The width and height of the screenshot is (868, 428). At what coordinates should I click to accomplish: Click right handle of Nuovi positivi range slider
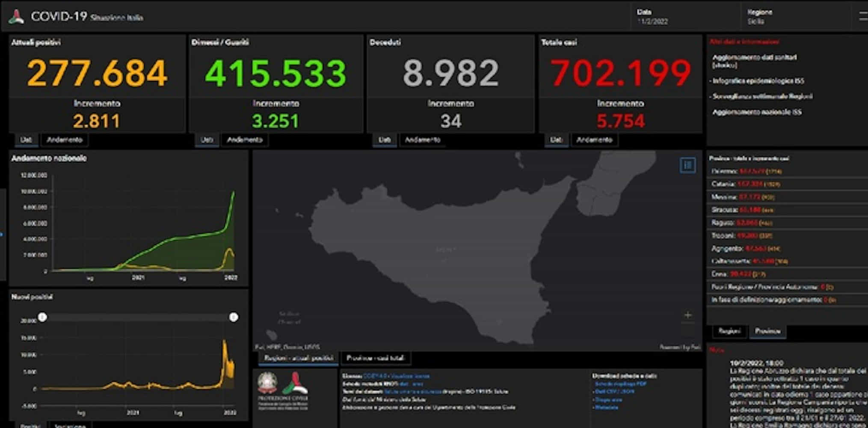(234, 317)
